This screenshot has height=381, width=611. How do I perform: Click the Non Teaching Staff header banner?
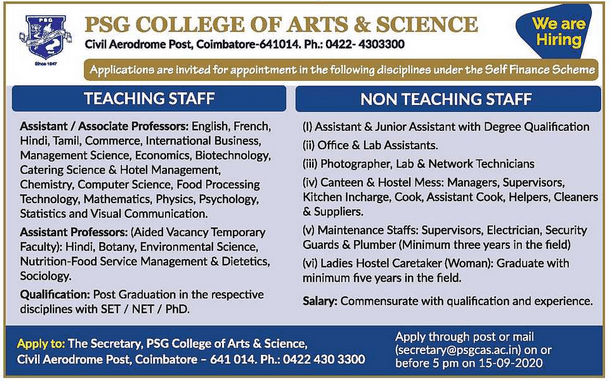pos(447,99)
